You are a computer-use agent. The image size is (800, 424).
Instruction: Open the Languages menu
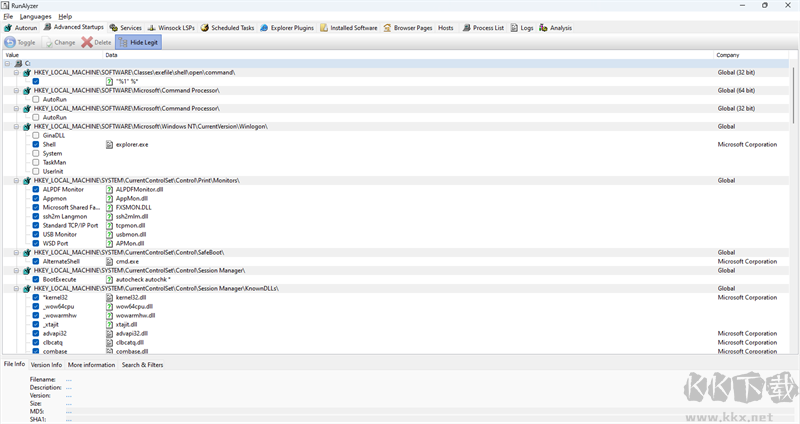[36, 16]
